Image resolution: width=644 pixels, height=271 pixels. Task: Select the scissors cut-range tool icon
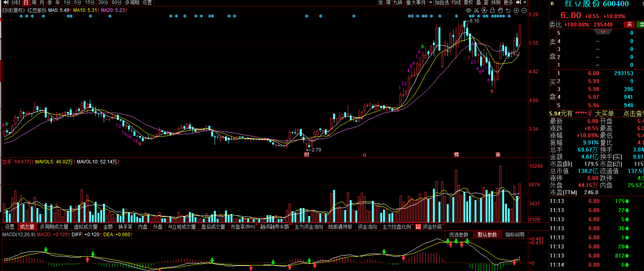(x=476, y=10)
